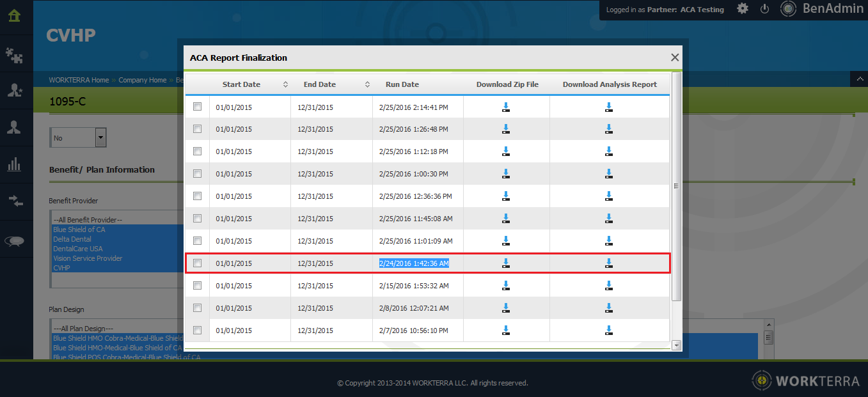The image size is (868, 397).
Task: Open the chat bubble sidebar icon
Action: [14, 241]
